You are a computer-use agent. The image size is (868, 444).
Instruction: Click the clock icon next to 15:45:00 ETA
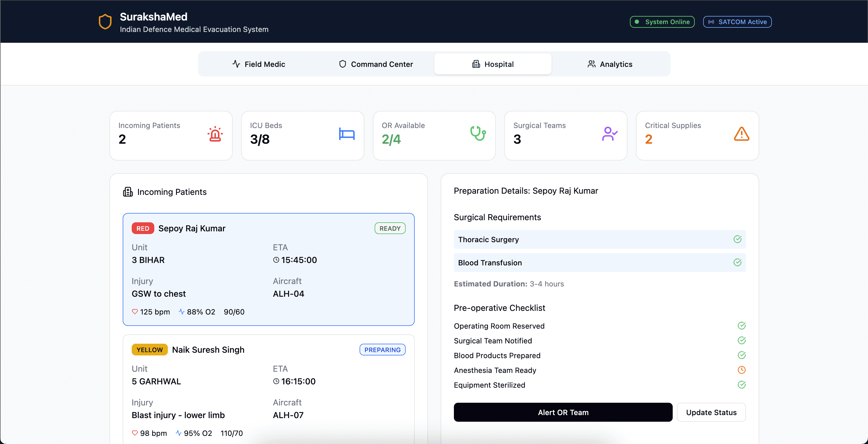[276, 260]
